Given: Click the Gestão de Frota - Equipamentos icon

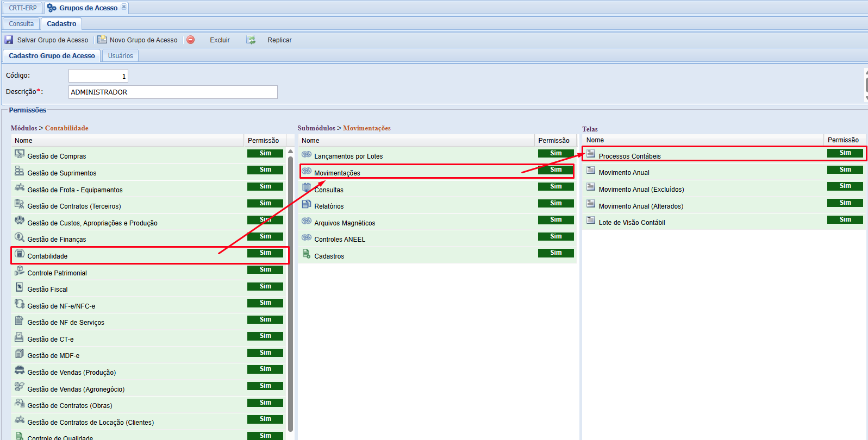Looking at the screenshot, I should coord(20,188).
